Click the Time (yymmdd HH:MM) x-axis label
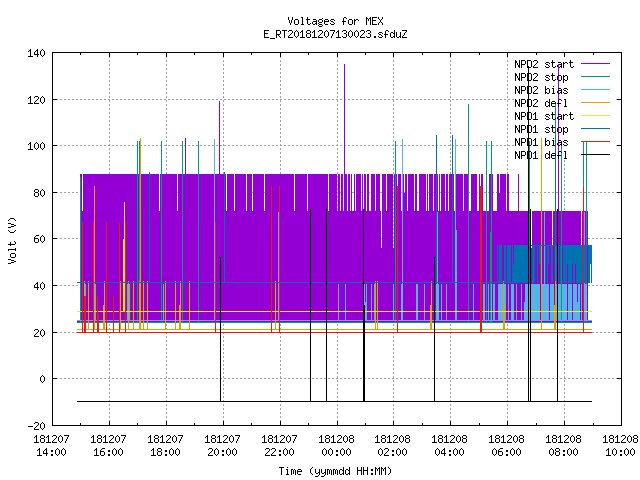 (336, 471)
